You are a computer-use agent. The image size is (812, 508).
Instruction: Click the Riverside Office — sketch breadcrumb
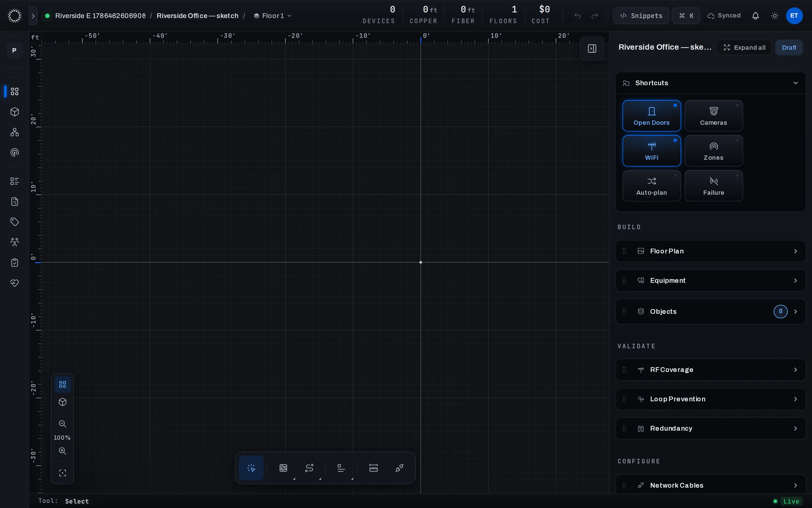coord(197,16)
